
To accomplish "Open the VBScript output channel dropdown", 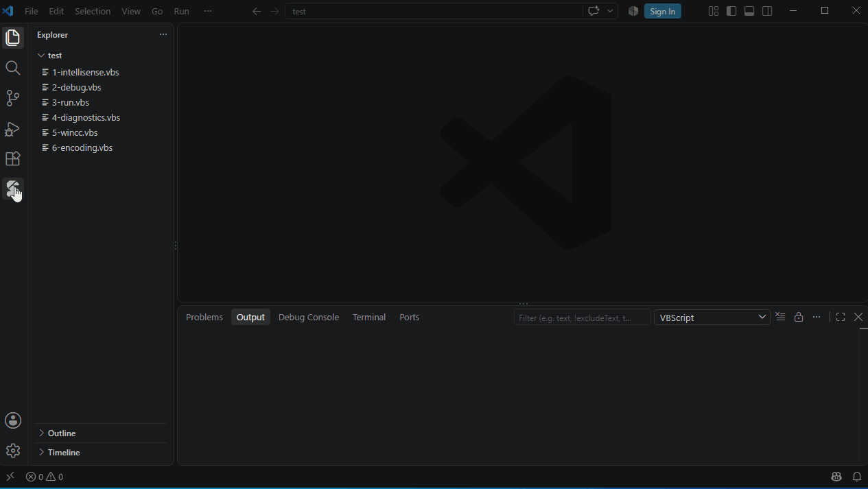I will (712, 317).
